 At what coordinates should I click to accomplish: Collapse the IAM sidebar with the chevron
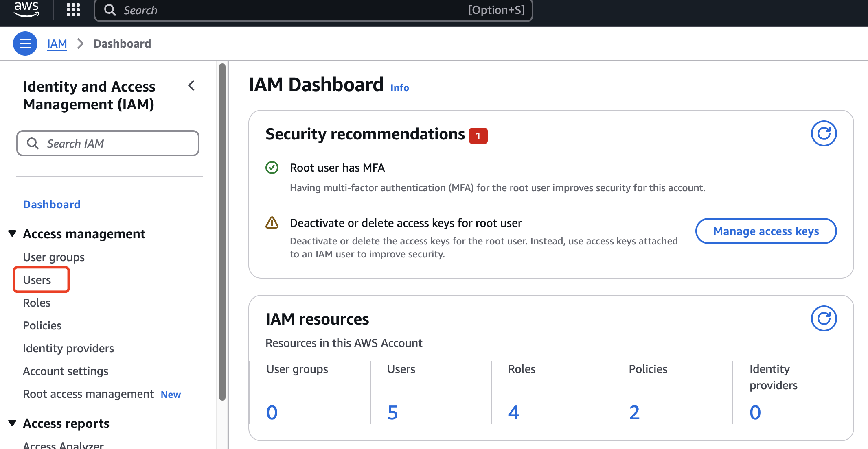(191, 86)
